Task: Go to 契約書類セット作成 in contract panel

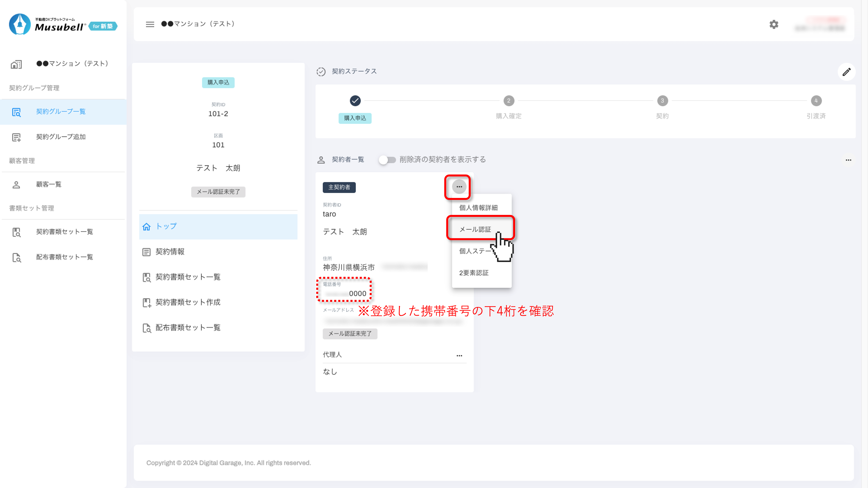Action: [188, 302]
